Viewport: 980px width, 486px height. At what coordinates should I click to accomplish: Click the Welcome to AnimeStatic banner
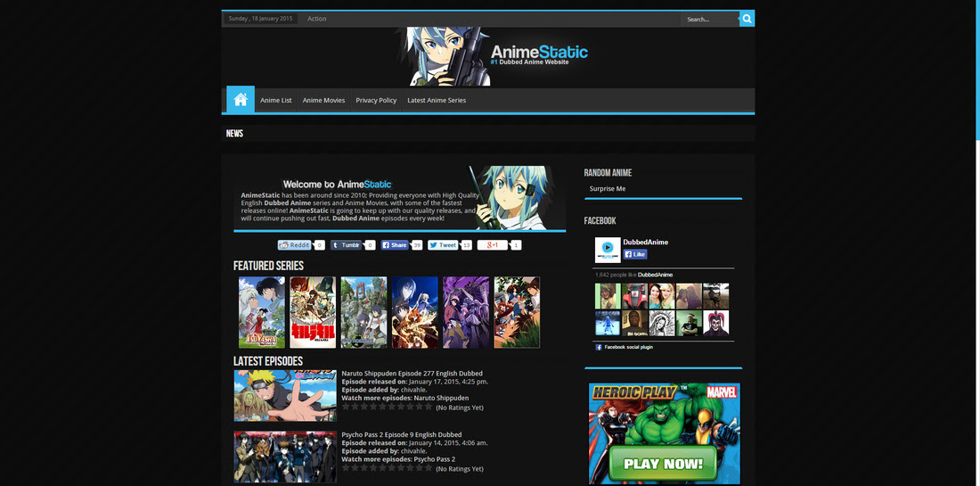coord(400,198)
